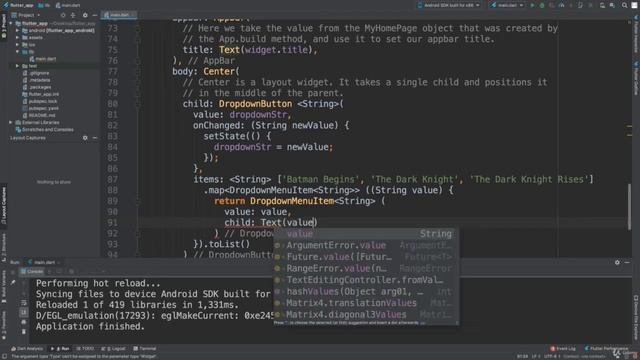This screenshot has height=360, width=640.
Task: Select pubspec.lock in project tree
Action: tap(40, 101)
